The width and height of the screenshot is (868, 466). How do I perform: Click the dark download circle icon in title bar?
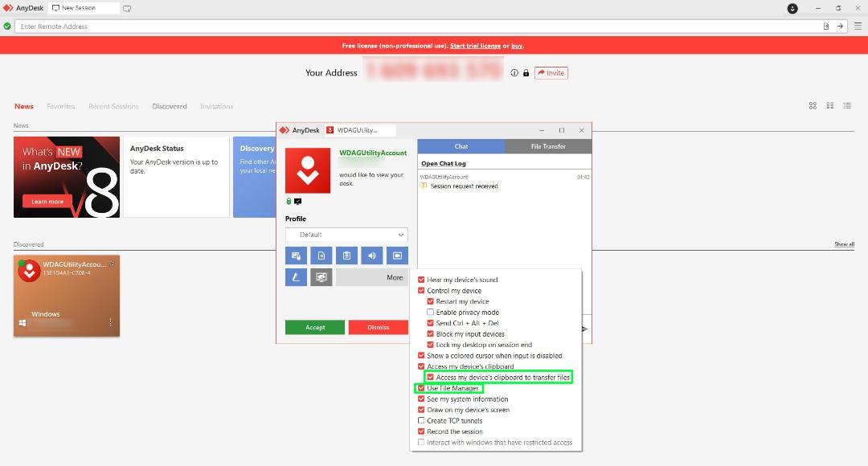tap(792, 8)
